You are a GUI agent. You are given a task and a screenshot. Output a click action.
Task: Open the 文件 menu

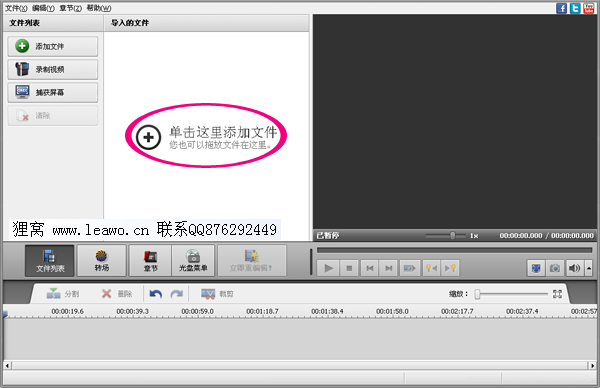16,8
